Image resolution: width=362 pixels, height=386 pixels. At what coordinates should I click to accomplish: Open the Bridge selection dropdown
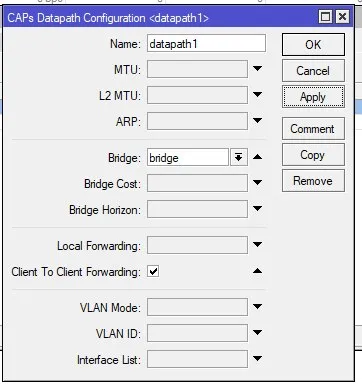pyautogui.click(x=239, y=157)
